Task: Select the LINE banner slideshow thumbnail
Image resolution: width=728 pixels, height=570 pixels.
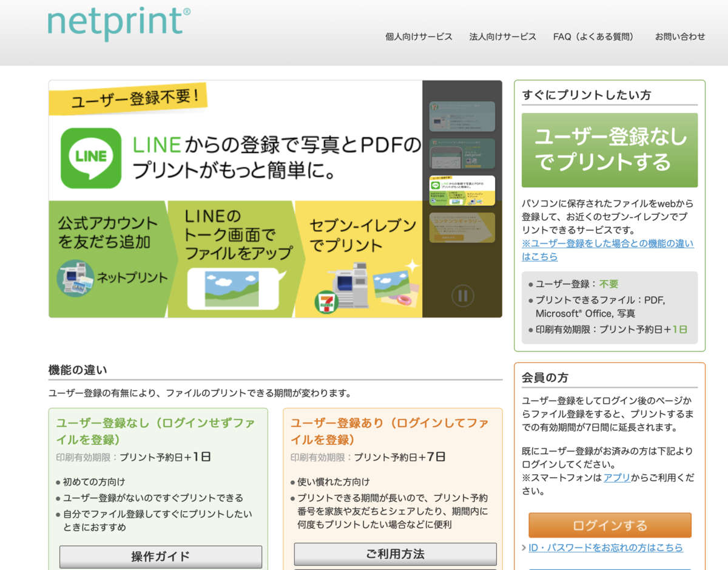Action: point(462,191)
